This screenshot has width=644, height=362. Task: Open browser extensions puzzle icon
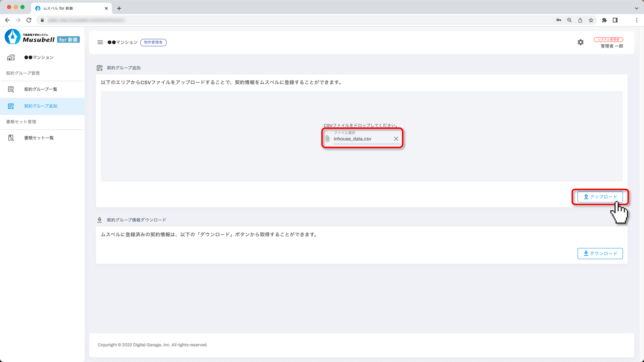604,20
